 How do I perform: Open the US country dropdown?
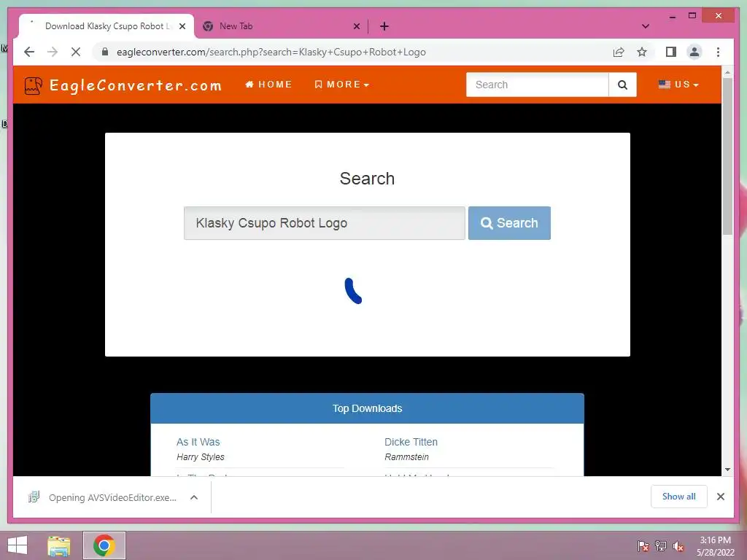point(678,85)
